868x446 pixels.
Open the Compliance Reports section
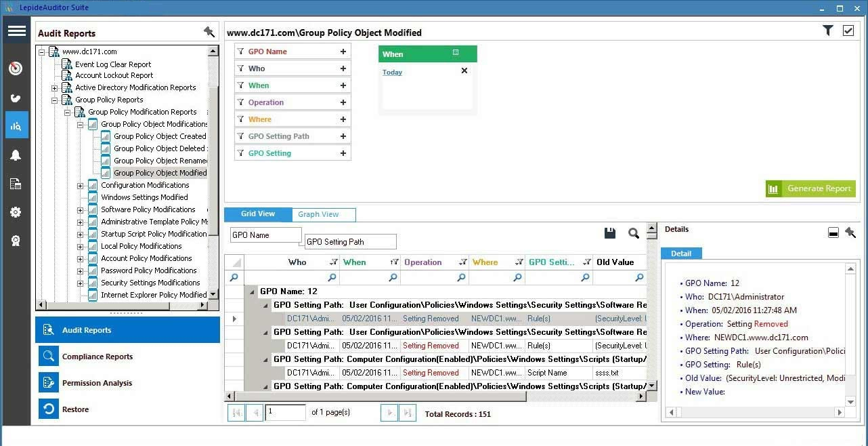(x=128, y=357)
